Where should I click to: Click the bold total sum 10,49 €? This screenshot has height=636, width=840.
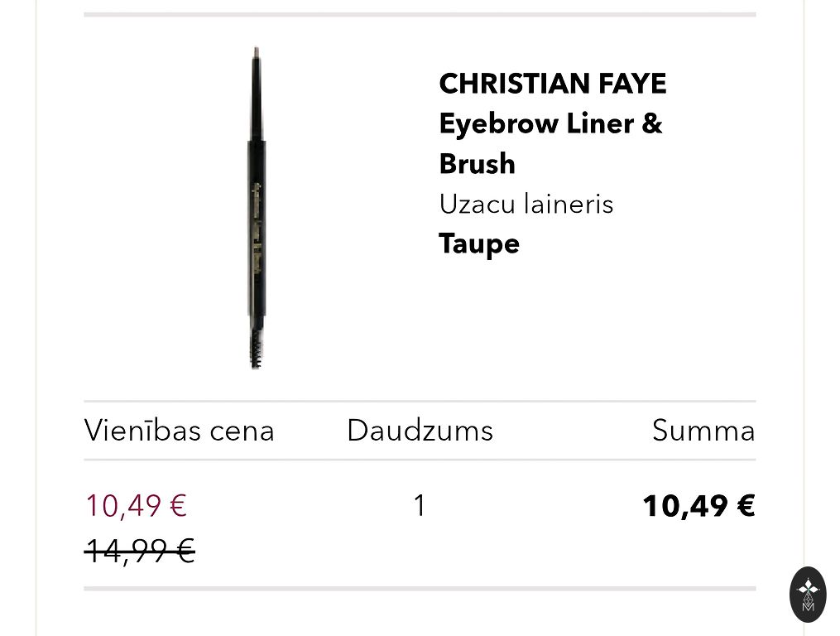[x=698, y=506]
